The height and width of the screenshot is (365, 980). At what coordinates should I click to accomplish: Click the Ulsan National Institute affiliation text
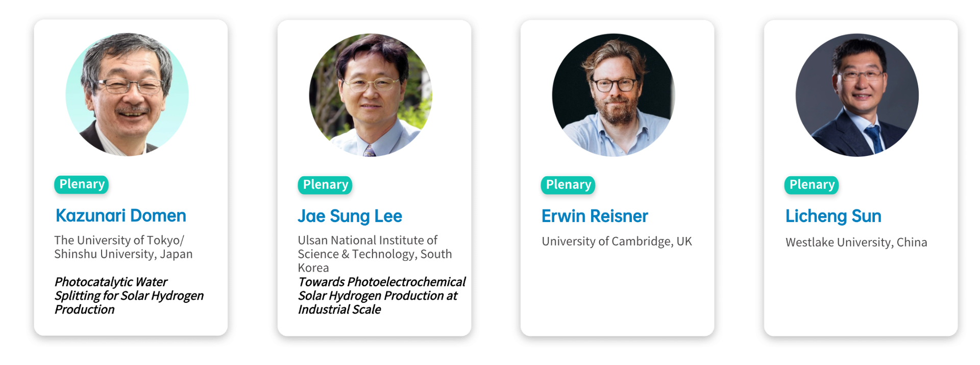coord(374,254)
